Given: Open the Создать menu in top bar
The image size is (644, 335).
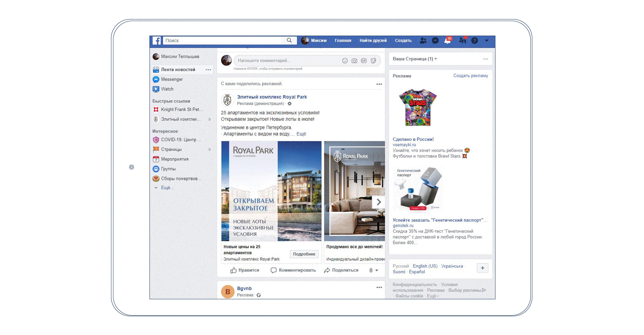Looking at the screenshot, I should 403,41.
